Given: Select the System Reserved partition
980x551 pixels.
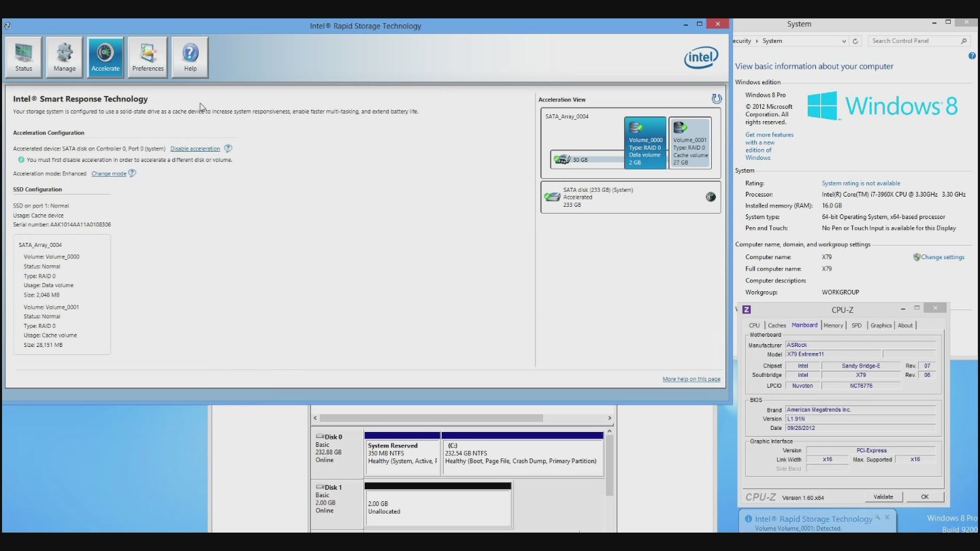Looking at the screenshot, I should tap(402, 453).
